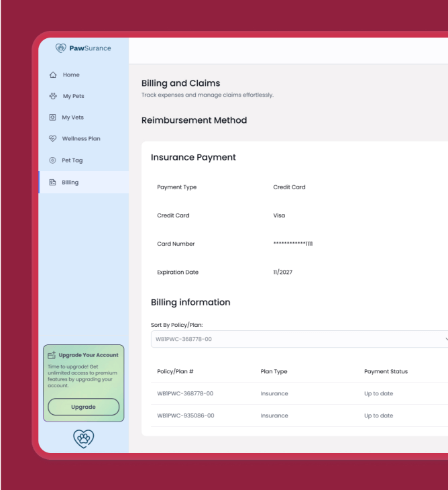Click the Billing invoice icon

coord(52,182)
